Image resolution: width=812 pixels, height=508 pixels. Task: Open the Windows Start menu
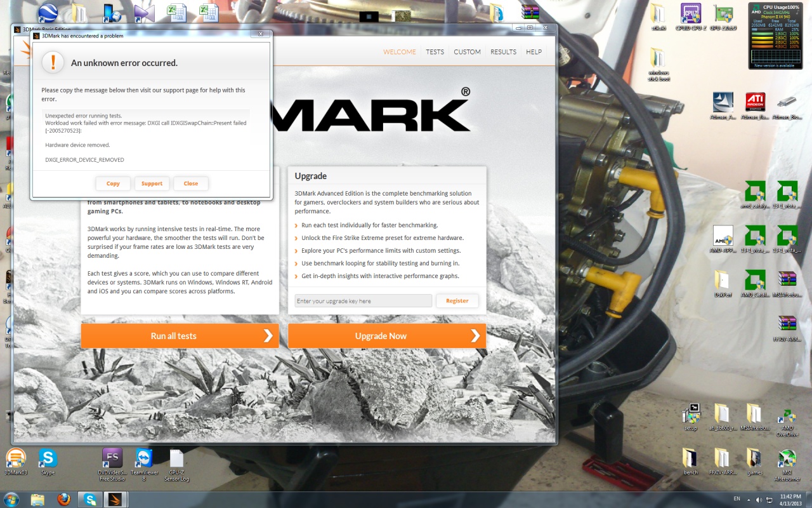(11, 499)
